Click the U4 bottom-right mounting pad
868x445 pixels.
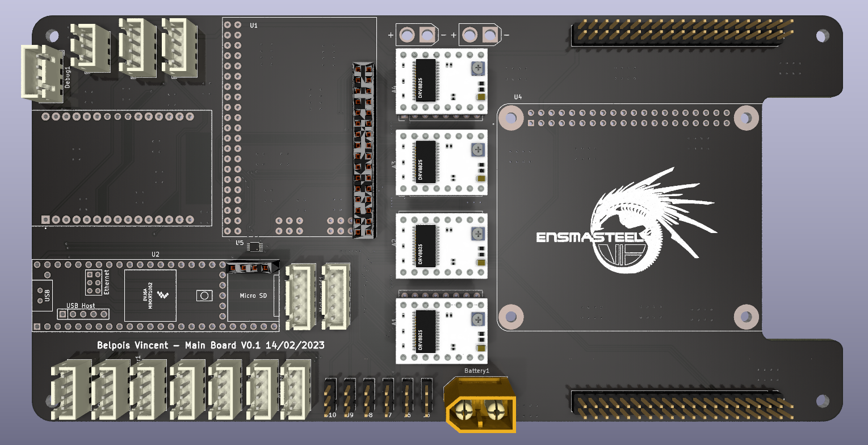coord(746,317)
